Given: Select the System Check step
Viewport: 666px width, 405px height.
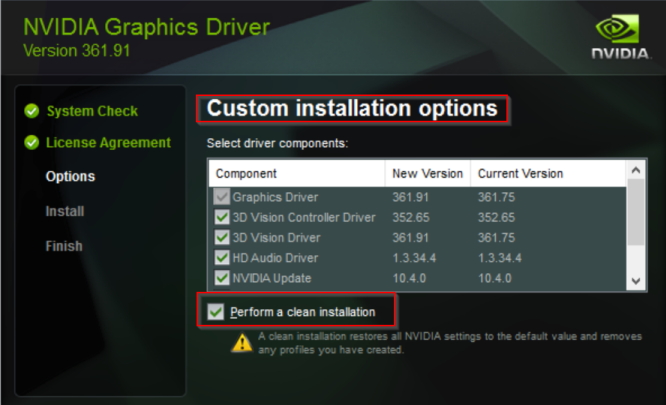Looking at the screenshot, I should pyautogui.click(x=92, y=111).
